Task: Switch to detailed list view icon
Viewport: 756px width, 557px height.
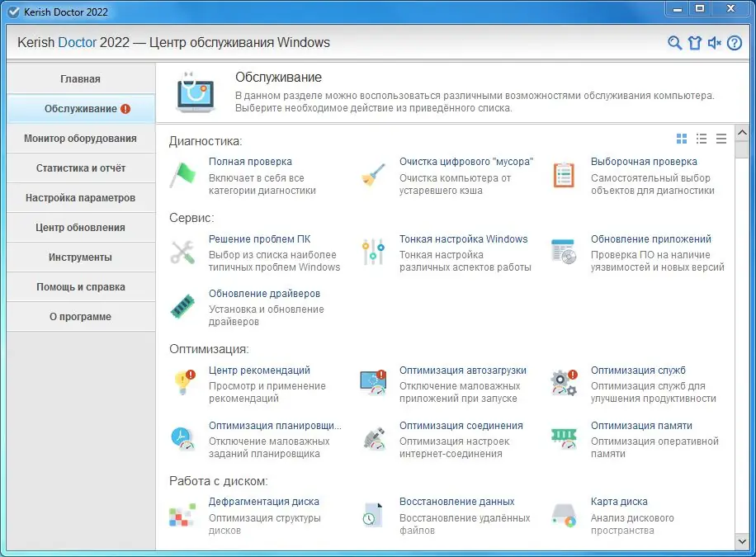Action: [702, 139]
